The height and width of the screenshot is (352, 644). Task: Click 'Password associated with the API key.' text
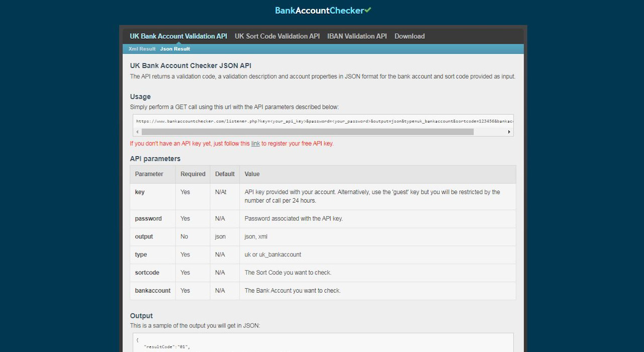pos(294,219)
